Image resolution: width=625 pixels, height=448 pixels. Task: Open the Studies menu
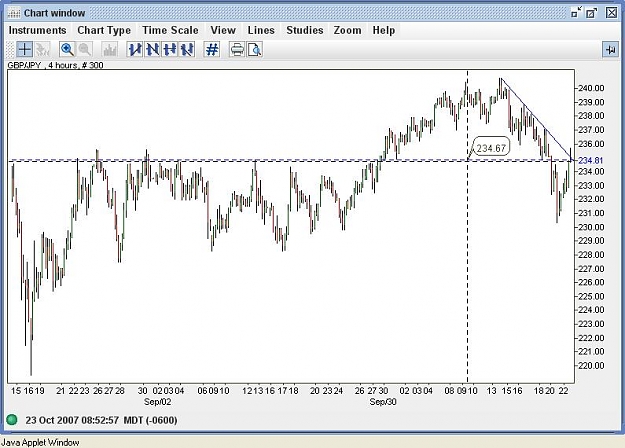[305, 30]
